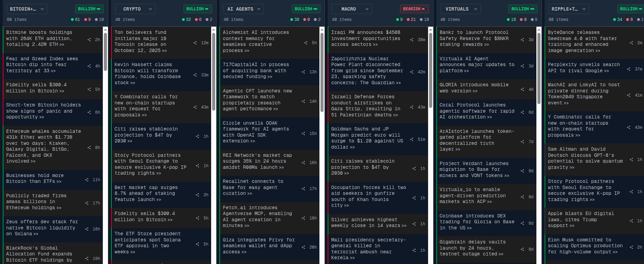Click share icon for Kevin Hassett story

pos(195,75)
